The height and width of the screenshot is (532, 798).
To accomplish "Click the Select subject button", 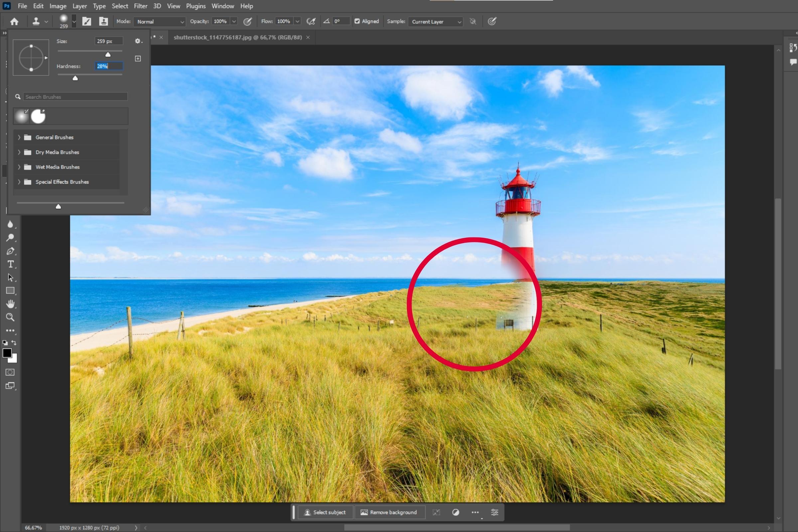I will pos(325,512).
